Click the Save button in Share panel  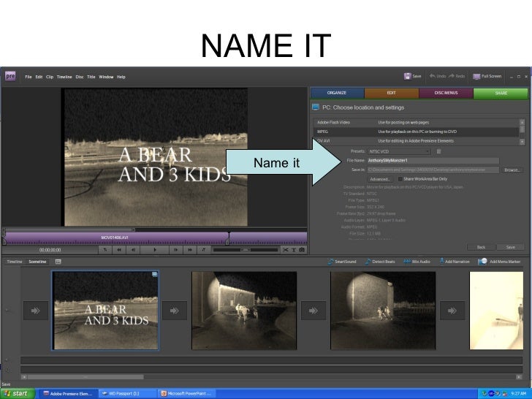pyautogui.click(x=511, y=247)
